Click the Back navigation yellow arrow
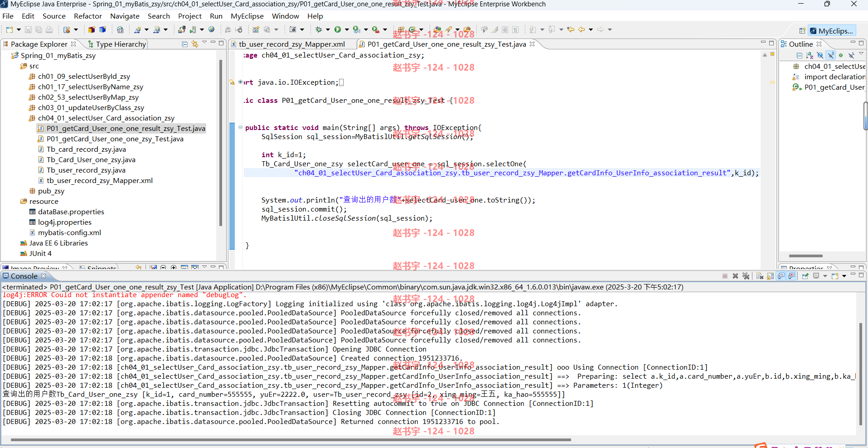The width and height of the screenshot is (868, 448). pyautogui.click(x=582, y=29)
